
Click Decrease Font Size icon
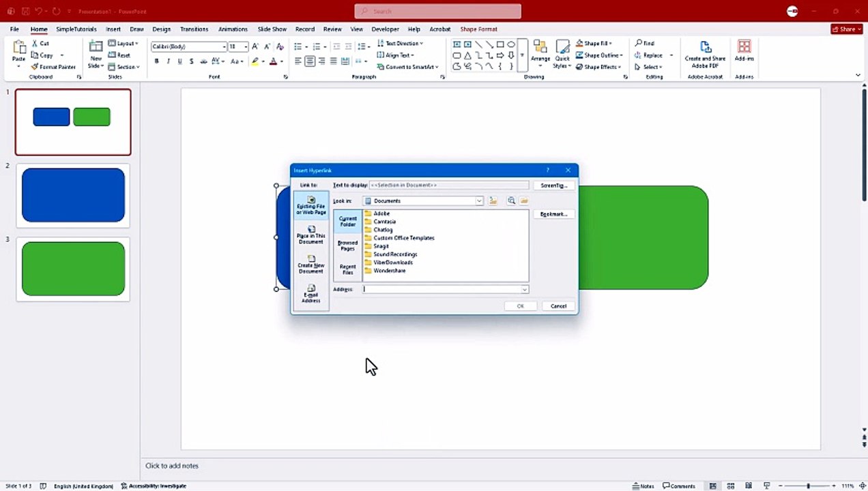click(267, 46)
